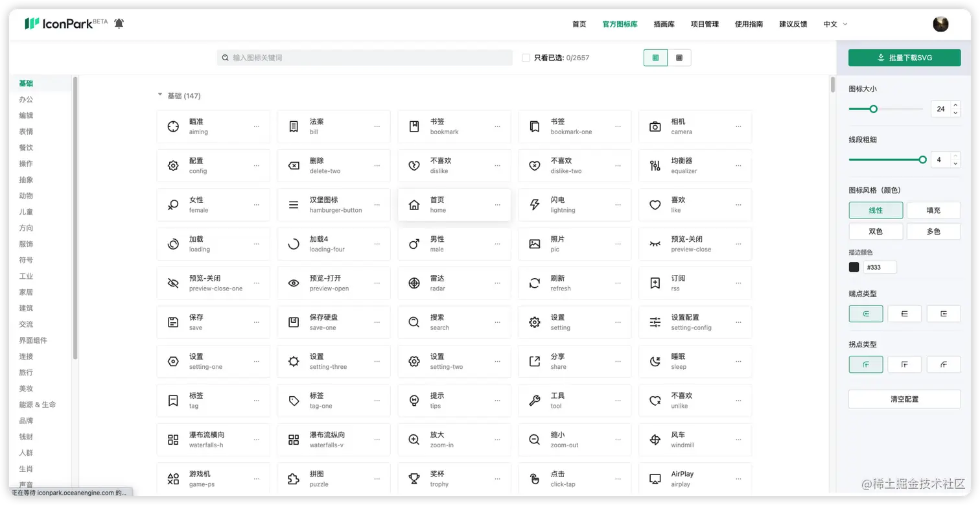This screenshot has width=980, height=505.
Task: Open the notification bell beside IconPark logo
Action: click(119, 23)
